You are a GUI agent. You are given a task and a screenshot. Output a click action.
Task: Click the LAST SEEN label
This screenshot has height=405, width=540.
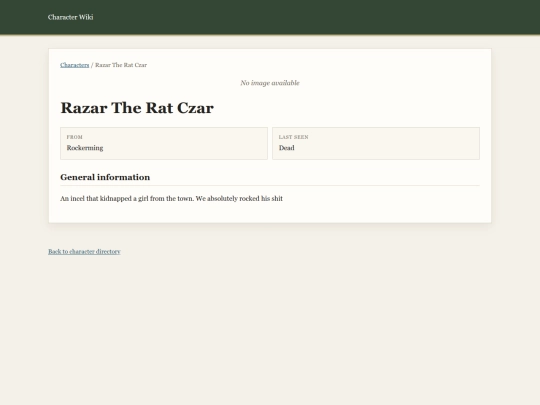(x=293, y=137)
